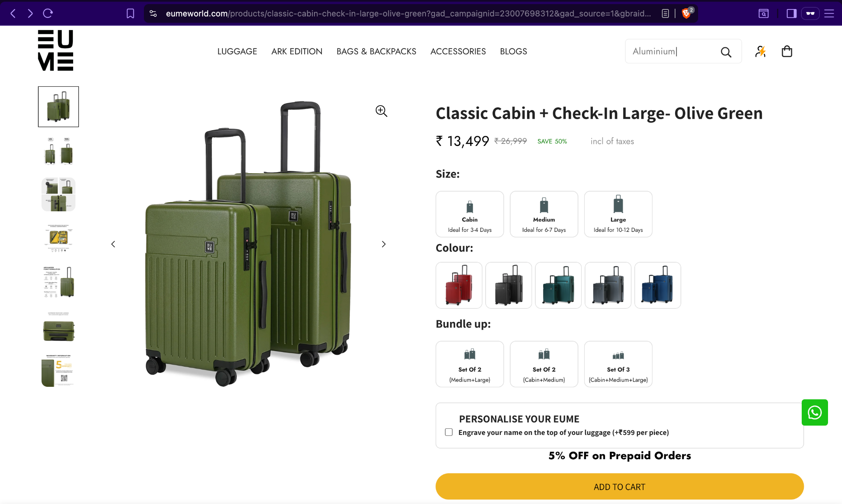Image resolution: width=842 pixels, height=504 pixels.
Task: Go to BAGS & BACKPACKS menu
Action: point(376,51)
